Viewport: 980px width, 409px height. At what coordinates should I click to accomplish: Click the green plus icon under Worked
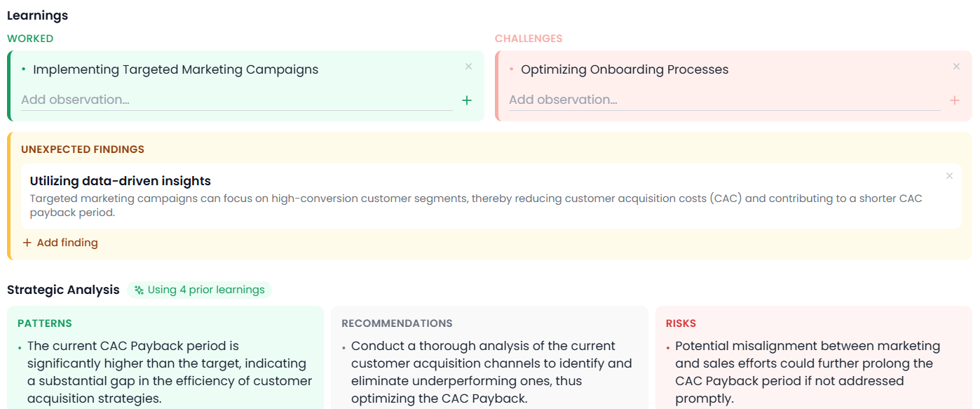467,100
